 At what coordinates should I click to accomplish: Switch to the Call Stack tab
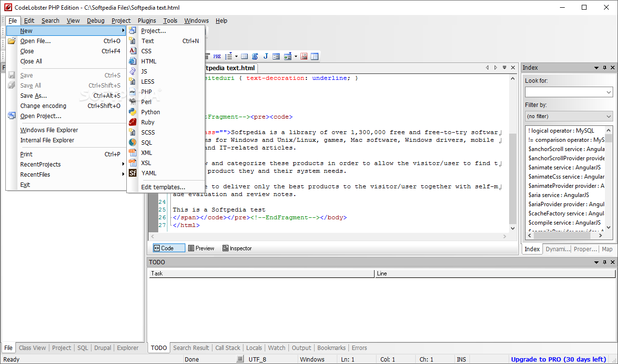tap(227, 348)
